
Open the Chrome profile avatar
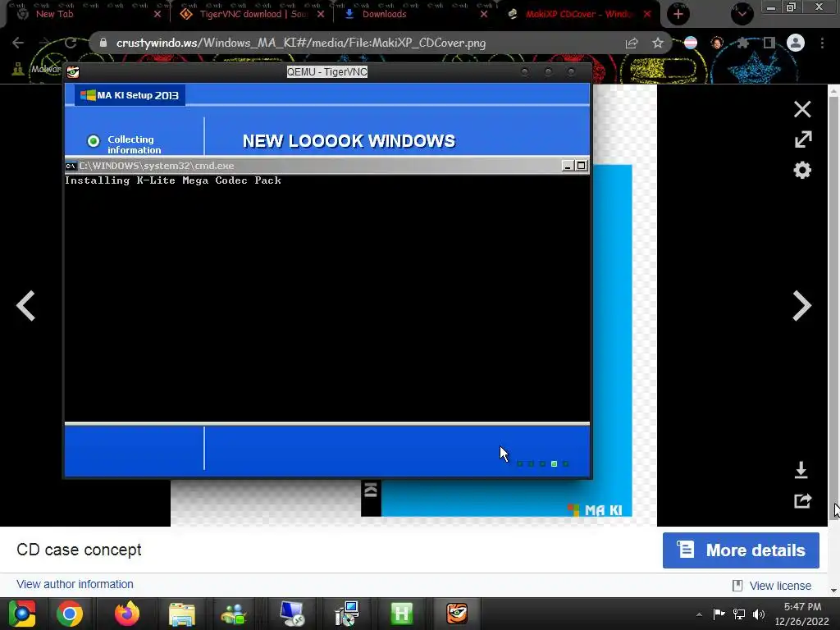coord(796,43)
